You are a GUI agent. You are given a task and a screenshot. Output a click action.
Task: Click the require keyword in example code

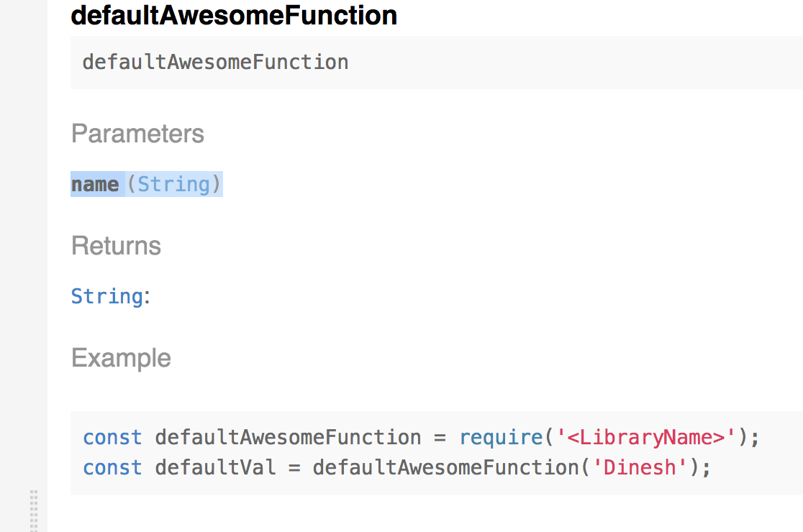click(502, 437)
